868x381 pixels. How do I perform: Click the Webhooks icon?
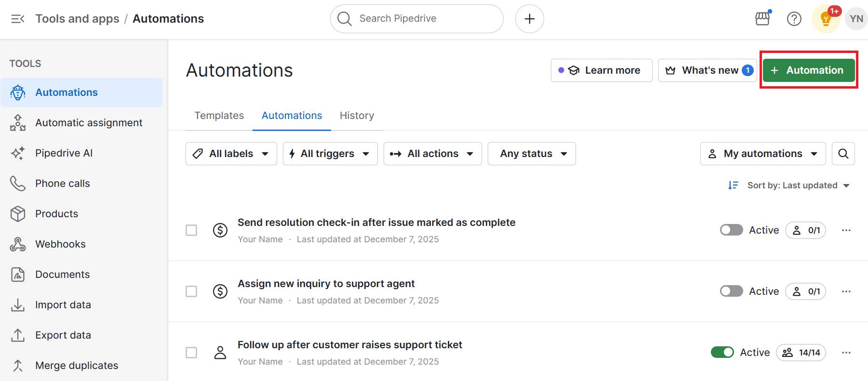pyautogui.click(x=18, y=244)
